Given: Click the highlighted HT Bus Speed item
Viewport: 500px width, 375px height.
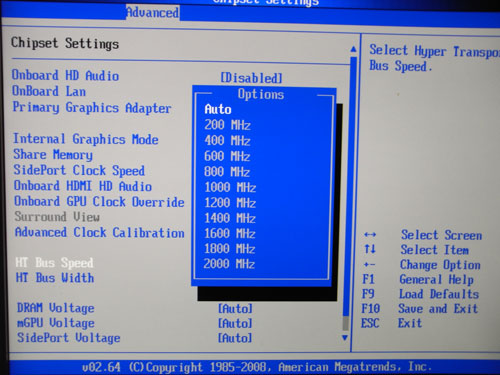Looking at the screenshot, I should coord(54,263).
